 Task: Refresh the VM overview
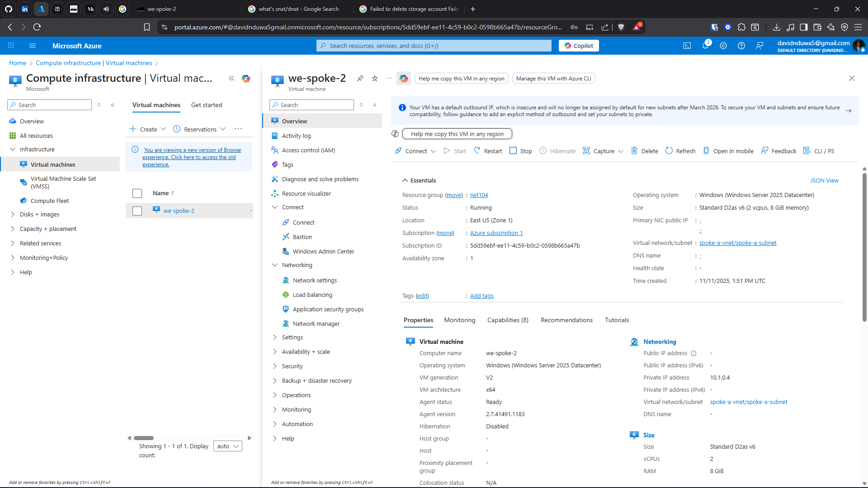point(680,151)
